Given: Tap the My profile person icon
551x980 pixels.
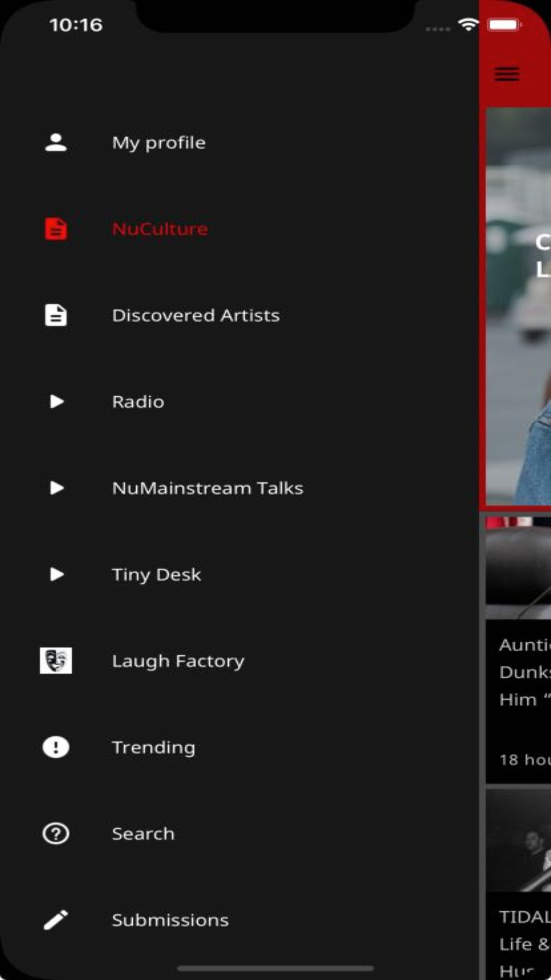Looking at the screenshot, I should (x=56, y=143).
